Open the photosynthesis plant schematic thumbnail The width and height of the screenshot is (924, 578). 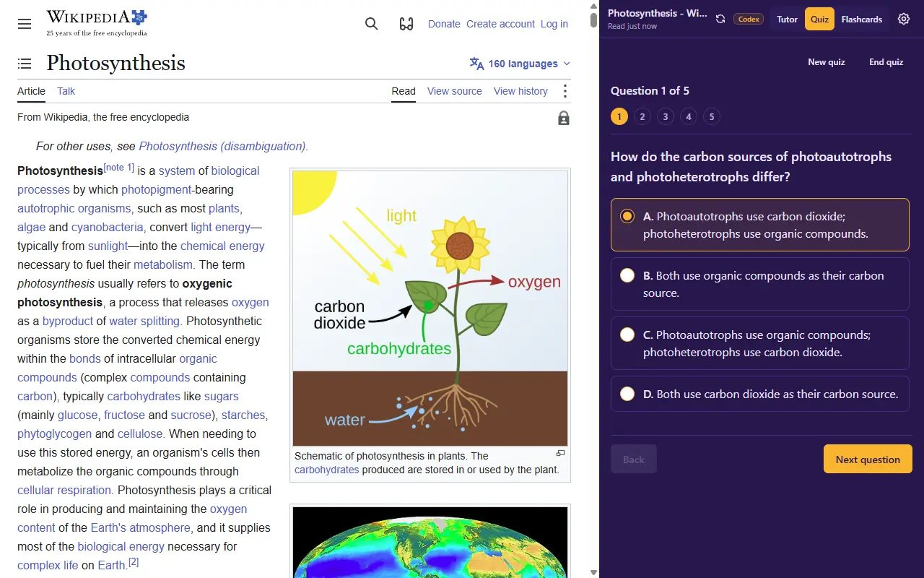(x=430, y=309)
